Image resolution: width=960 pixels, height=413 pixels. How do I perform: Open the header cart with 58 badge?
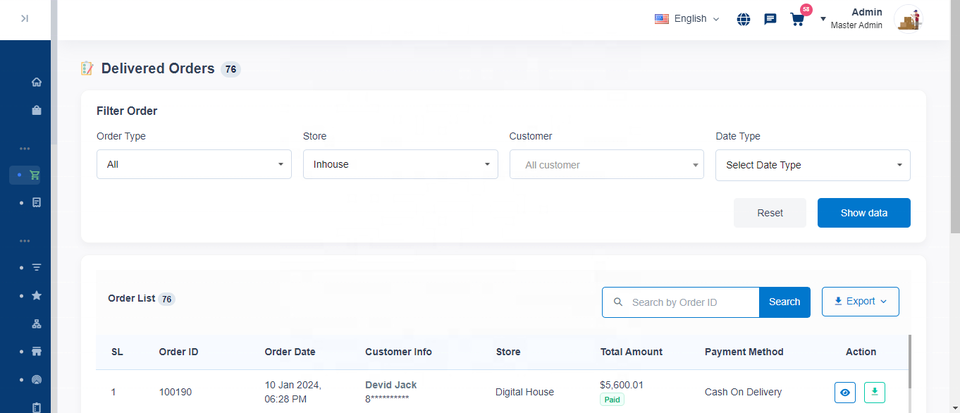tap(797, 19)
